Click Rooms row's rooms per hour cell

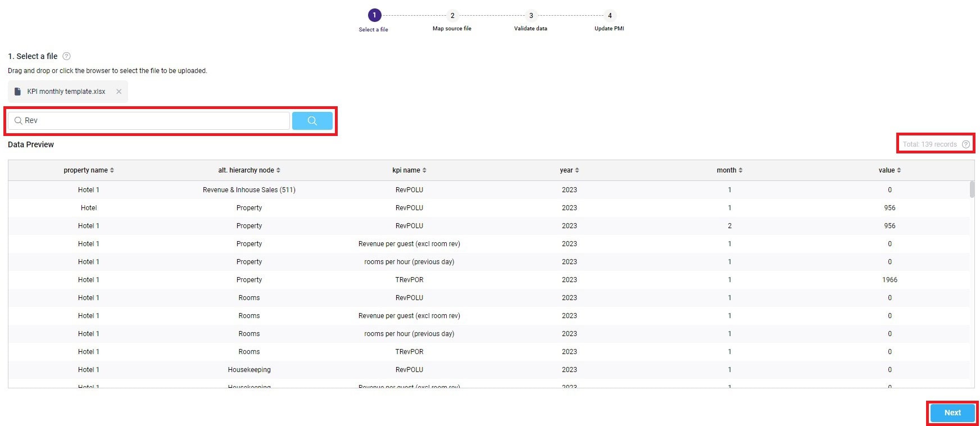click(x=409, y=334)
